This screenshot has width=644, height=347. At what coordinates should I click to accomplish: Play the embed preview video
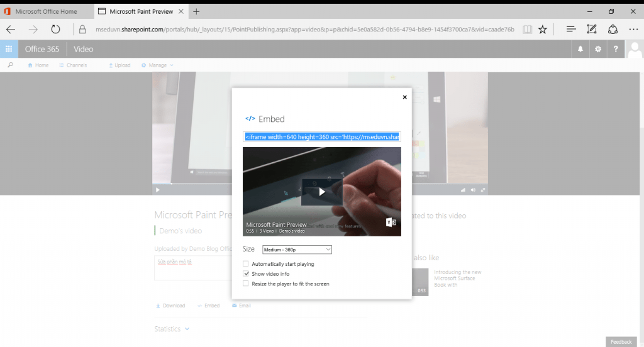pyautogui.click(x=322, y=192)
